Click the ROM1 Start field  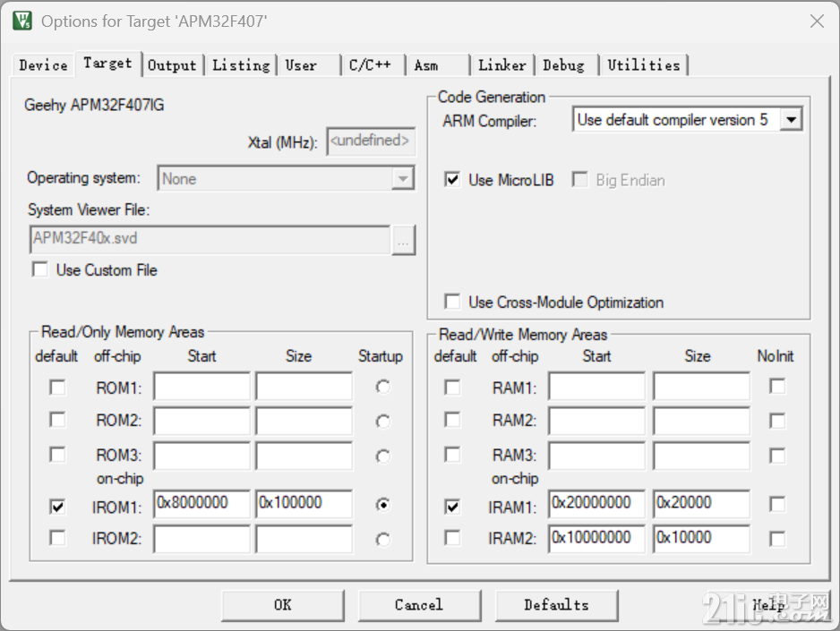coord(201,386)
